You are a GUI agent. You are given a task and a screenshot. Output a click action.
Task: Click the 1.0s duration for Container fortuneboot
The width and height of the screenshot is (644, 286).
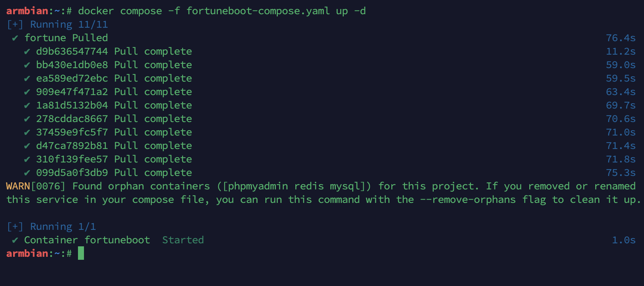[624, 240]
